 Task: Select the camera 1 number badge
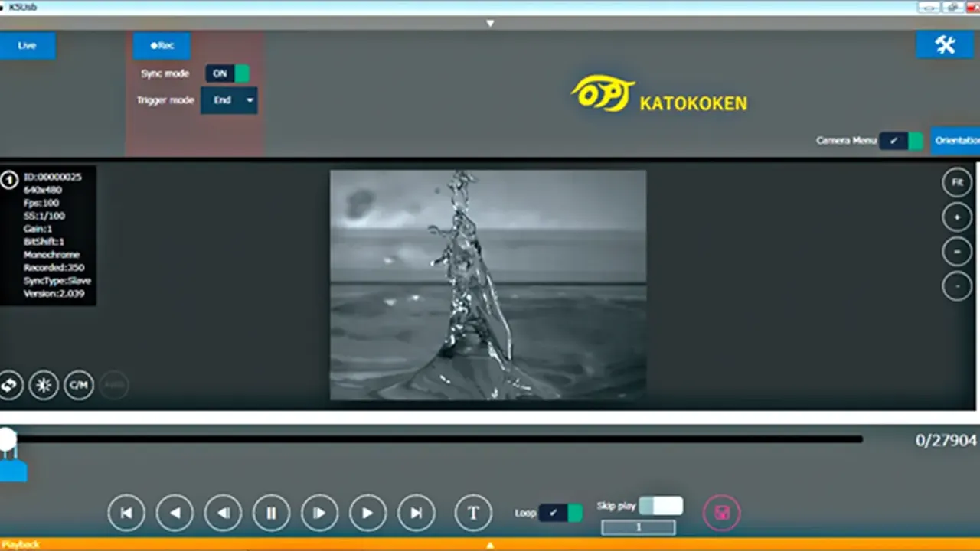tap(9, 181)
